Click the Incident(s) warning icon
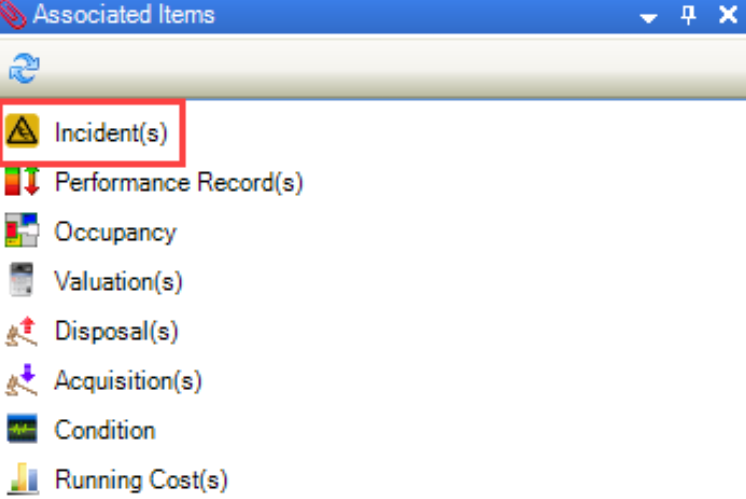 click(x=22, y=131)
